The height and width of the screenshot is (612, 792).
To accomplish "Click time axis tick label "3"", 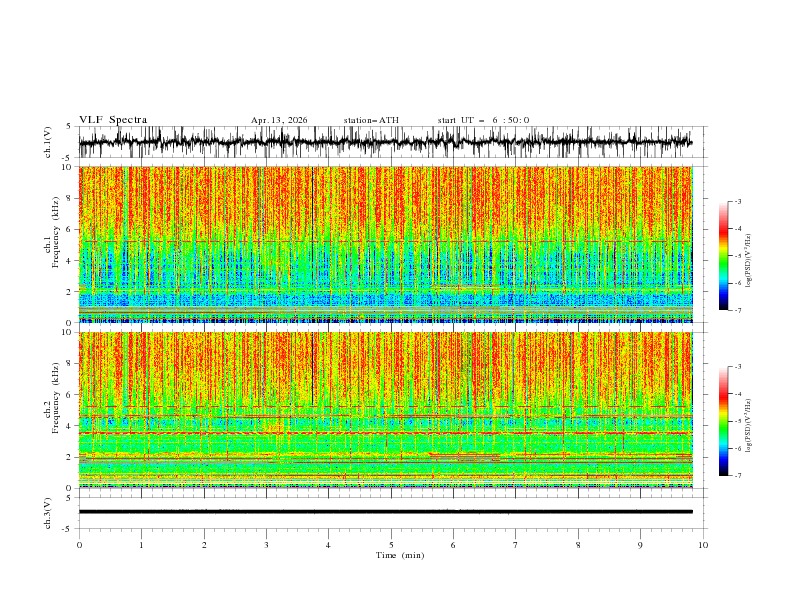I will [x=266, y=545].
